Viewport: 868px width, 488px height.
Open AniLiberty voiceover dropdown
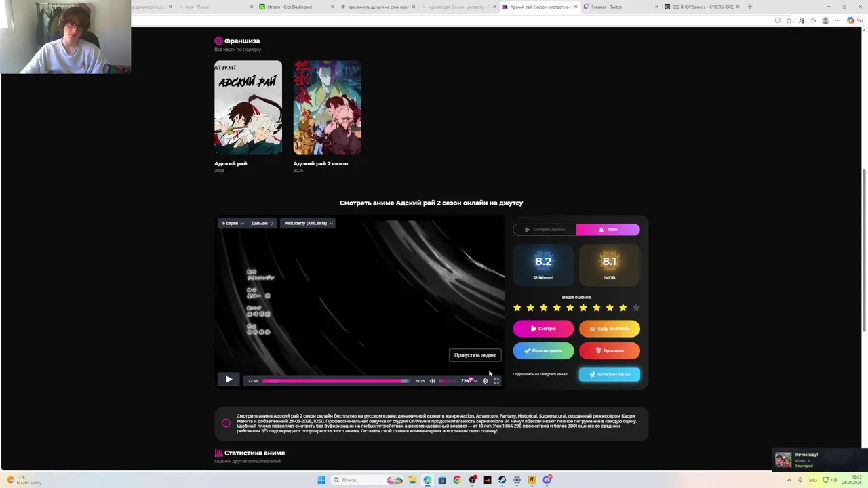(309, 223)
